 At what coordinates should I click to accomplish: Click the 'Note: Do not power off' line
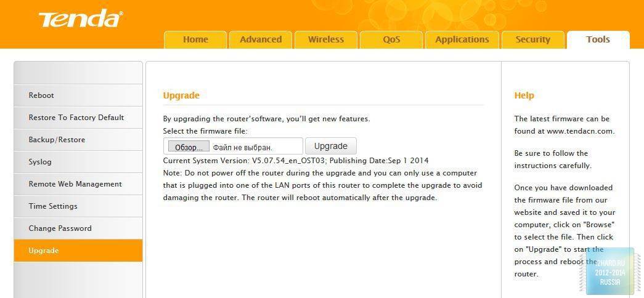[320, 173]
